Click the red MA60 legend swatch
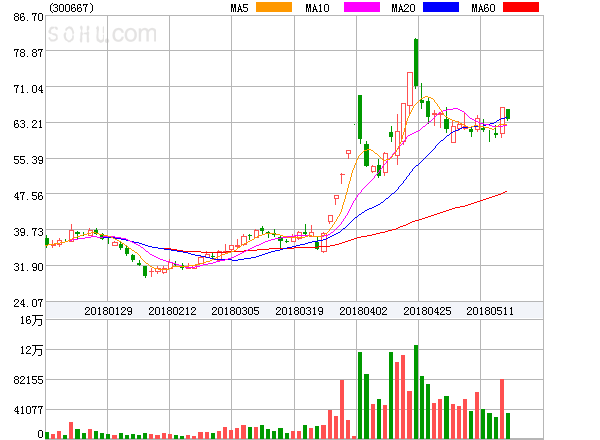This screenshot has height=440, width=600. pyautogui.click(x=521, y=7)
